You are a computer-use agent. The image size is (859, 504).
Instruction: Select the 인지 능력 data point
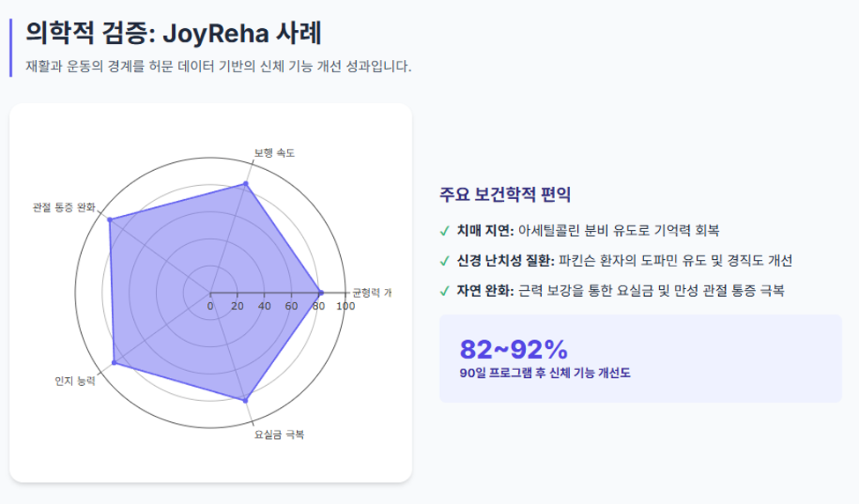click(114, 363)
